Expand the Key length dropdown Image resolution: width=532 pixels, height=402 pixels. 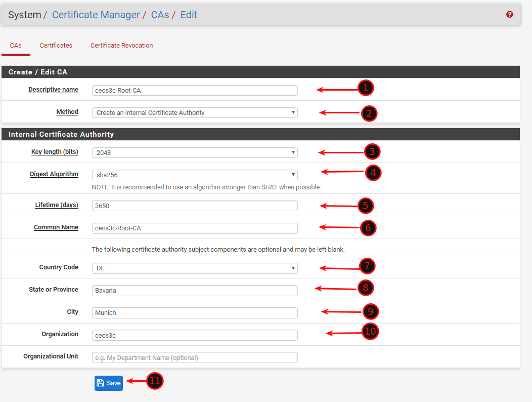click(195, 152)
